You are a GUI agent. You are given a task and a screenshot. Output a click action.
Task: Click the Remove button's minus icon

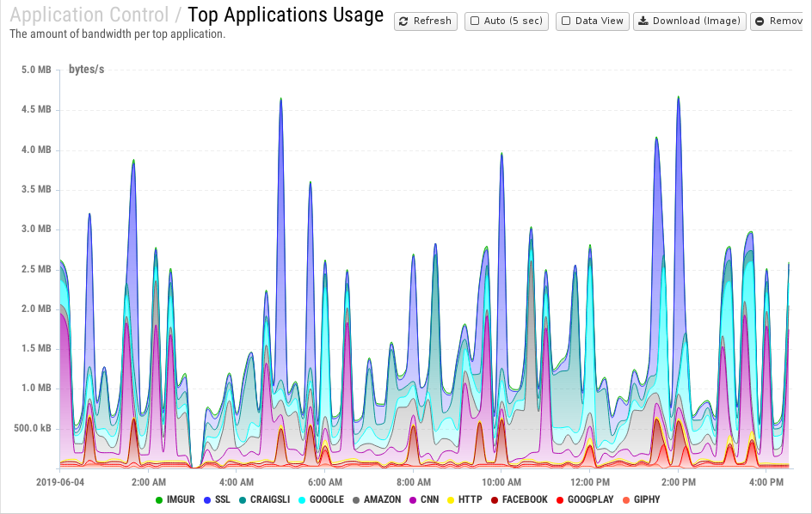[x=760, y=21]
